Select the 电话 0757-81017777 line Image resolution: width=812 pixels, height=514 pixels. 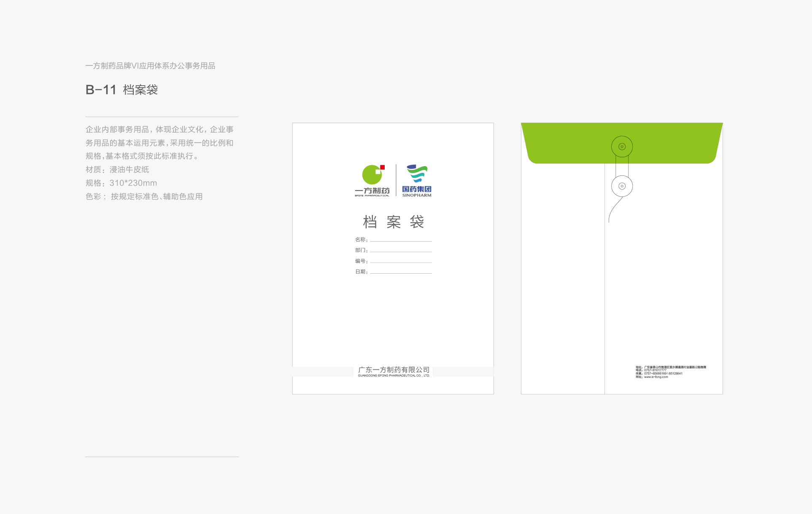(x=651, y=370)
